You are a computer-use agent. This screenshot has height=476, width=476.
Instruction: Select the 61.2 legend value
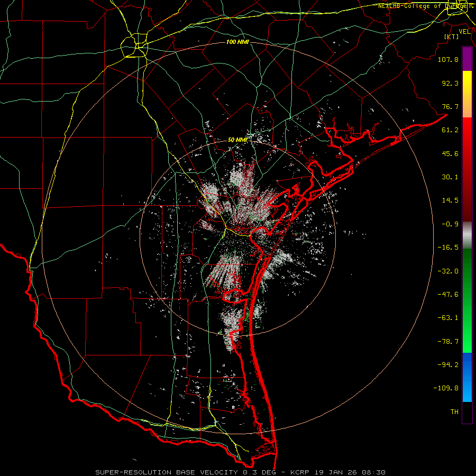click(x=450, y=130)
